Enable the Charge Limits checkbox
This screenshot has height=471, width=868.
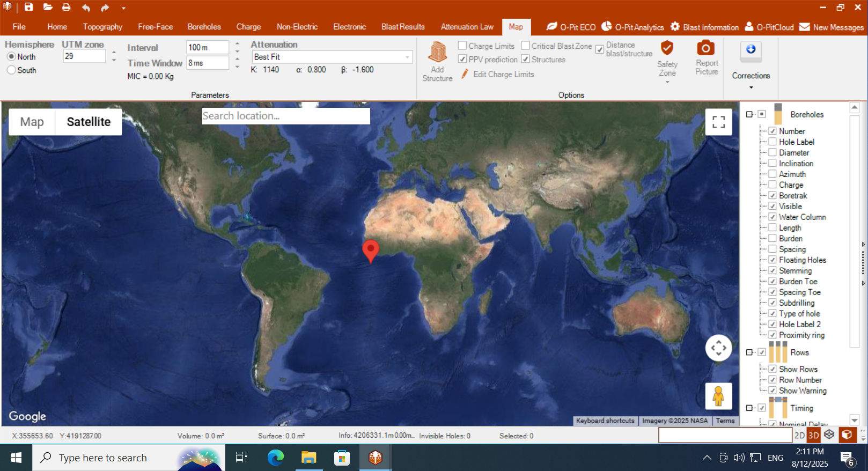tap(462, 46)
